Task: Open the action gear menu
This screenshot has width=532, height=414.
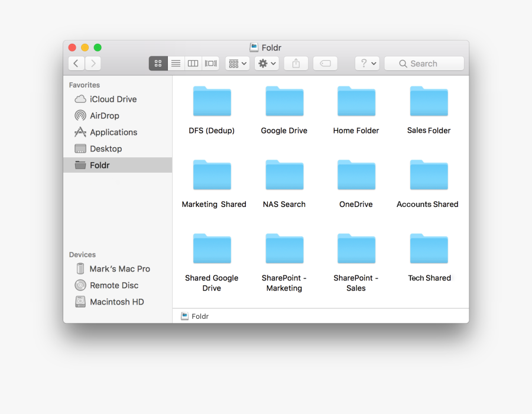Action: (266, 63)
